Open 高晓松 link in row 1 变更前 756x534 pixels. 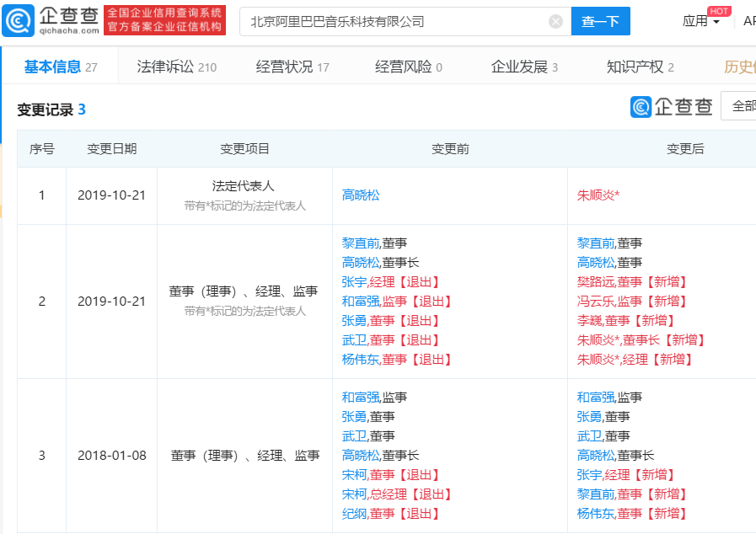pos(361,195)
